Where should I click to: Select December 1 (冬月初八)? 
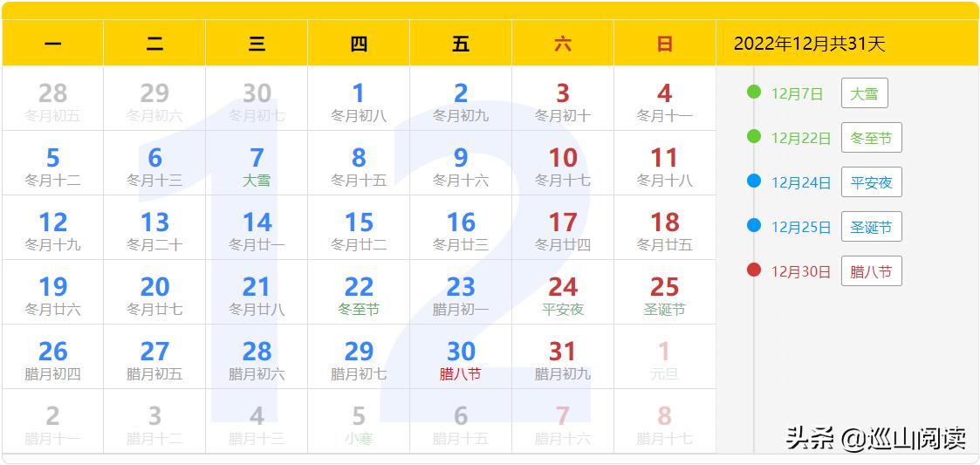pyautogui.click(x=359, y=98)
